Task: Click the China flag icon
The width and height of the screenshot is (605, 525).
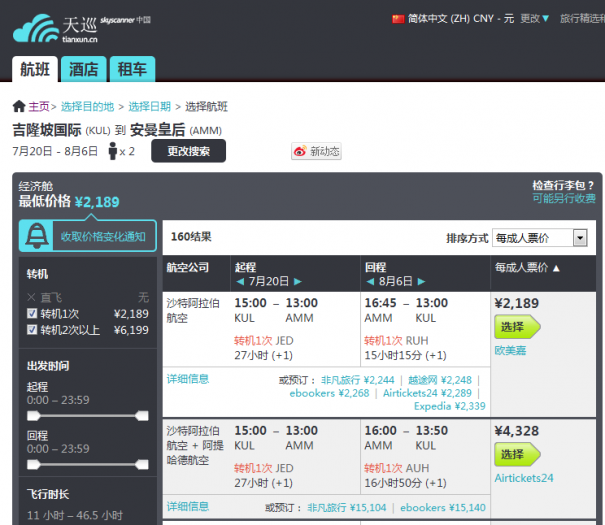Action: [x=398, y=19]
